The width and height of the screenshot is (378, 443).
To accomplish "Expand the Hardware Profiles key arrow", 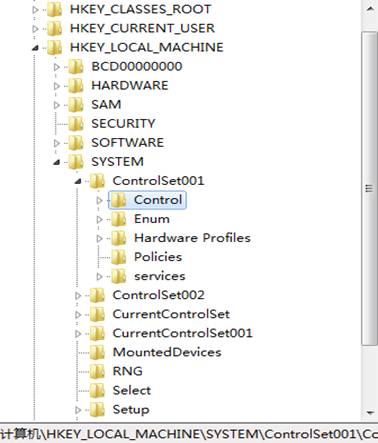I will tap(99, 238).
